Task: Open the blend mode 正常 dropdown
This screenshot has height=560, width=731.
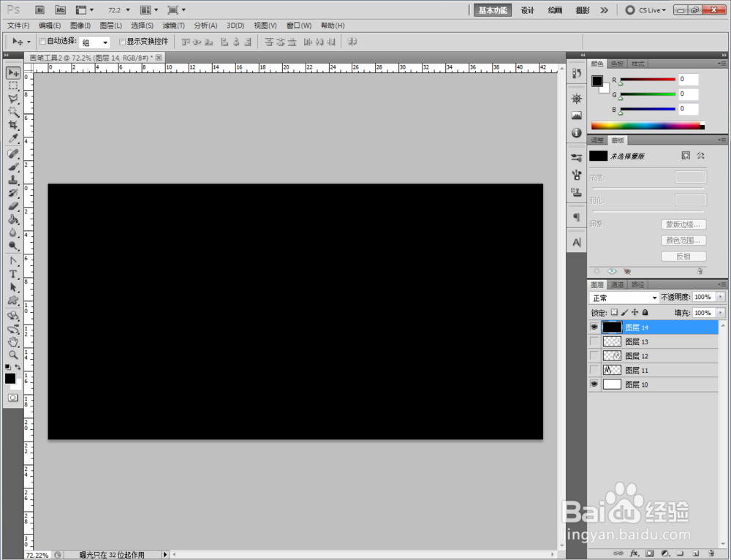Action: click(x=624, y=298)
